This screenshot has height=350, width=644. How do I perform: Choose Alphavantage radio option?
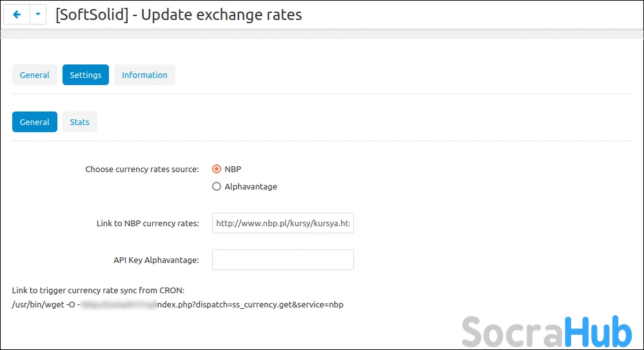217,186
